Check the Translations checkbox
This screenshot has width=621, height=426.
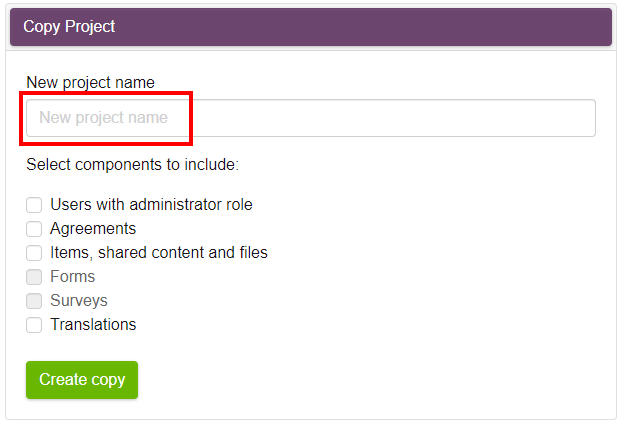[x=34, y=325]
